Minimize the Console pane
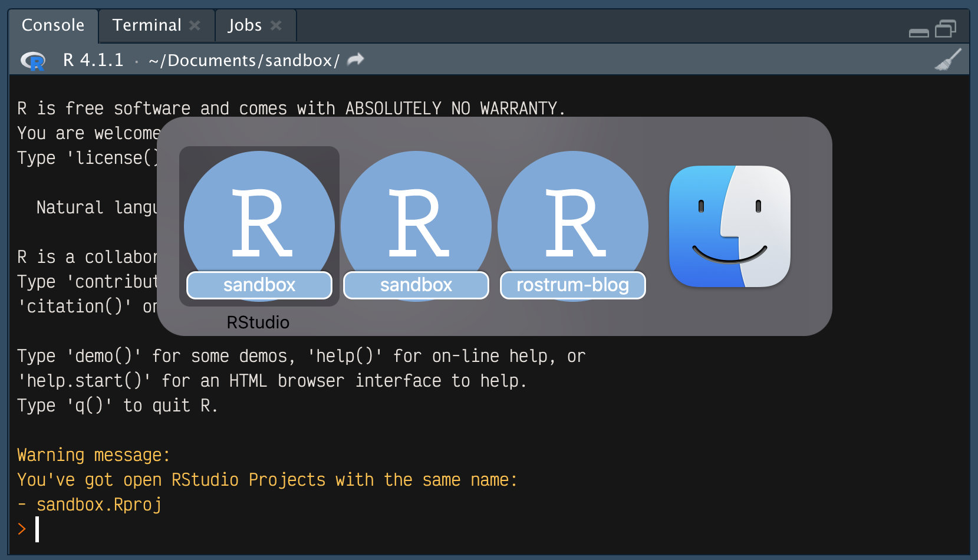Viewport: 978px width, 560px height. pyautogui.click(x=918, y=32)
